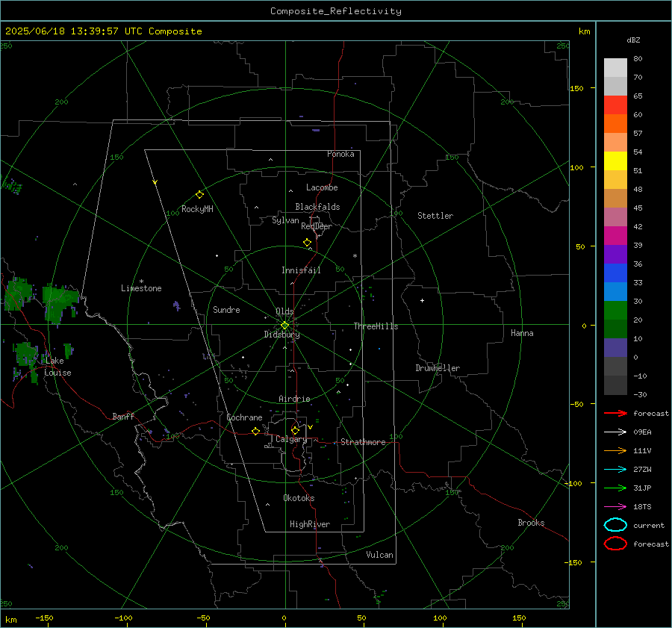
Task: Click the 100 tick on right axis
Action: coord(577,167)
